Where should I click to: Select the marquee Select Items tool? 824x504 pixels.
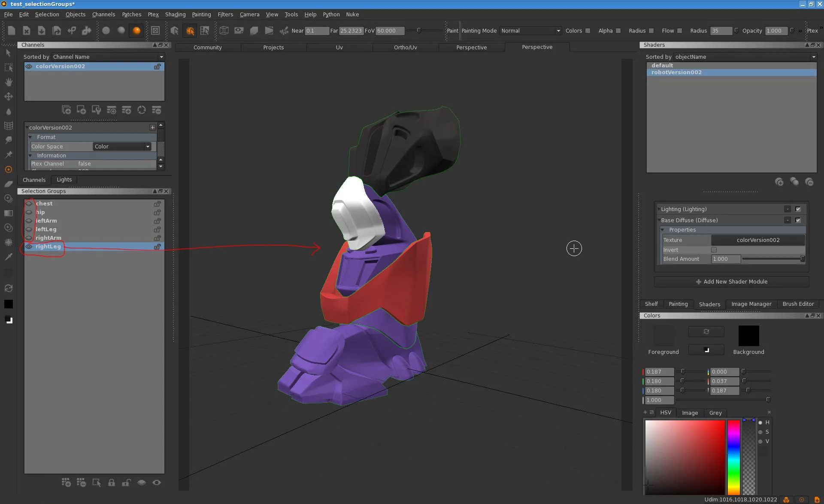8,68
